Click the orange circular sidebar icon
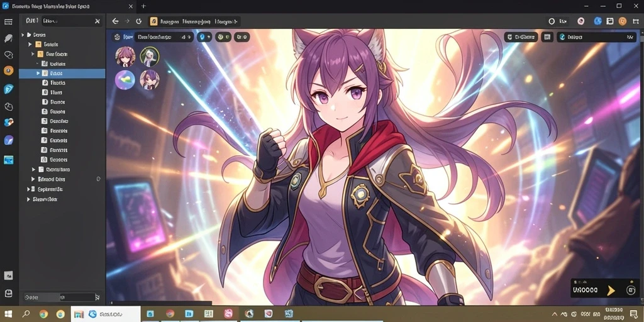Image resolution: width=644 pixels, height=322 pixels. coord(8,70)
